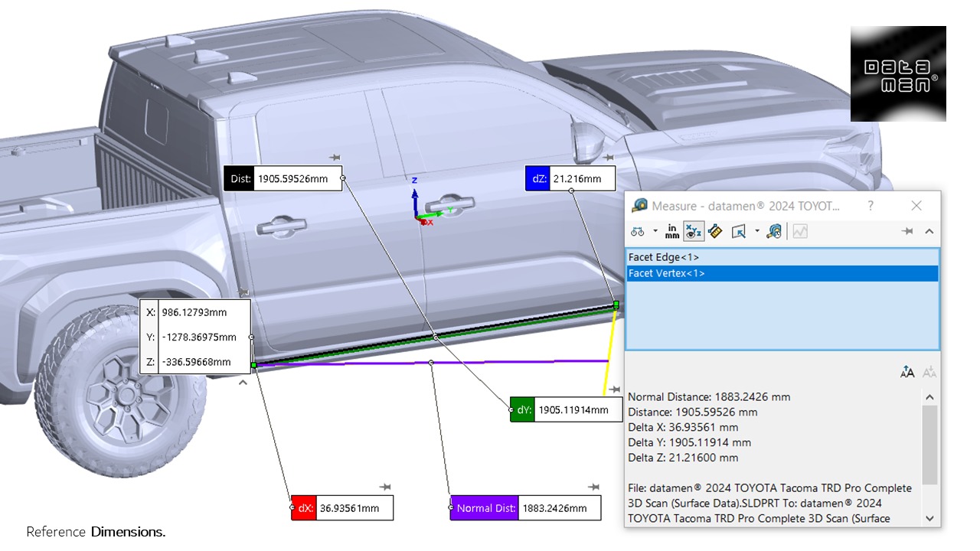Image resolution: width=980 pixels, height=551 pixels.
Task: Click the purple Normal Dist callout label
Action: tap(484, 508)
